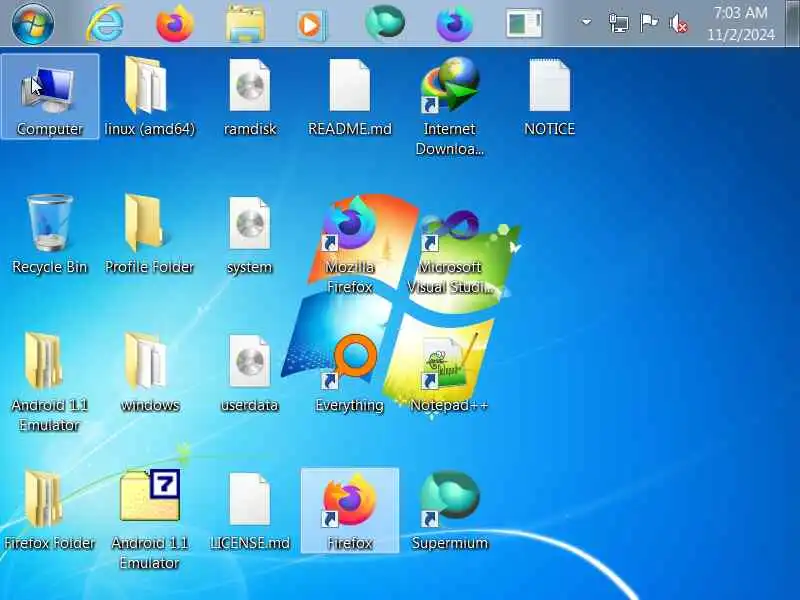
Task: Select the Notepad++ shortcut
Action: click(449, 372)
